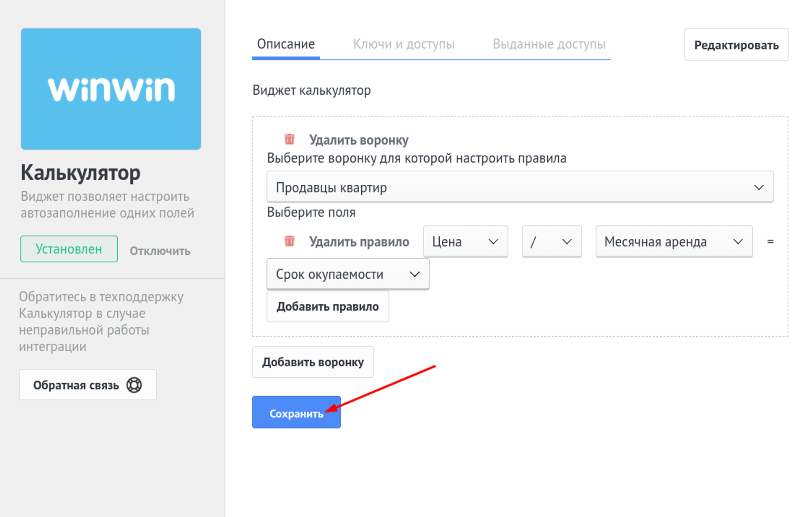Viewport: 812px width, 517px height.
Task: Open the division operator dropdown
Action: point(552,242)
